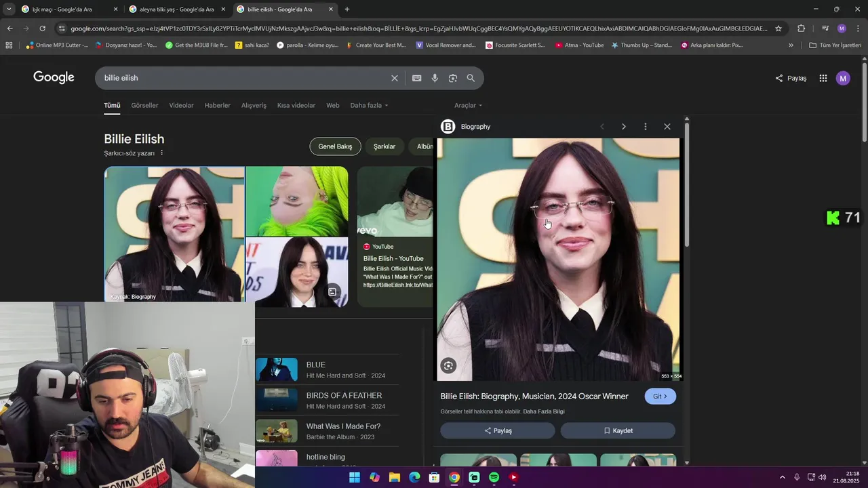Expand the Daha fazla dropdown

pyautogui.click(x=370, y=105)
